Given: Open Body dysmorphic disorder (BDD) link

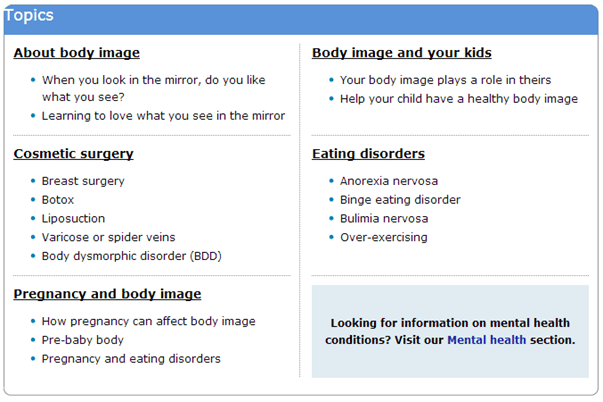Looking at the screenshot, I should tap(131, 256).
